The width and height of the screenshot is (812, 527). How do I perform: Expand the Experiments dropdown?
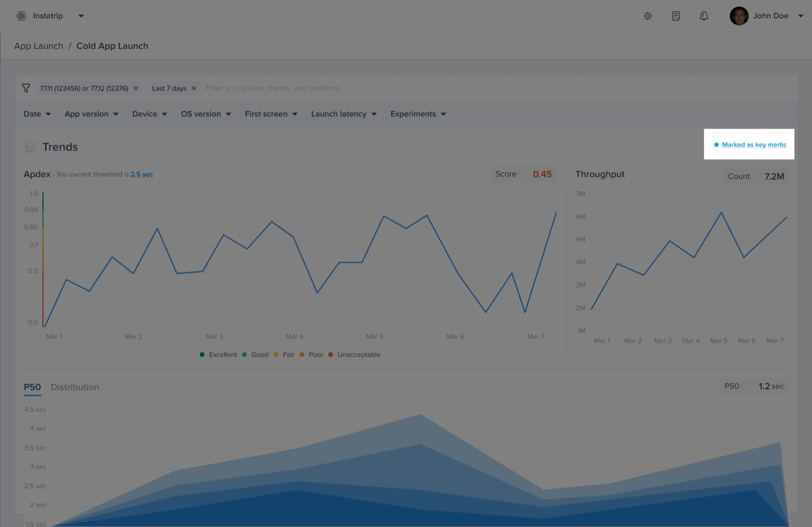click(418, 114)
